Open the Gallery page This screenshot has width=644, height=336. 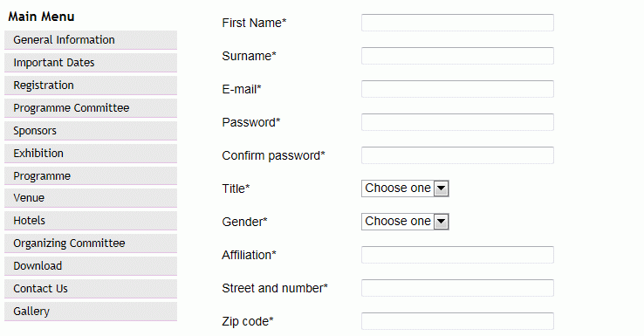point(91,312)
